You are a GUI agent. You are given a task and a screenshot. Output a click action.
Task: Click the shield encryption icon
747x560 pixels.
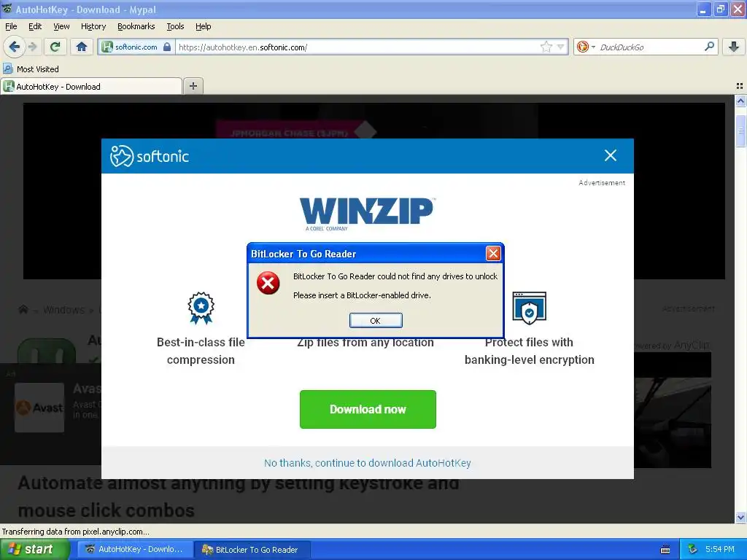point(530,308)
